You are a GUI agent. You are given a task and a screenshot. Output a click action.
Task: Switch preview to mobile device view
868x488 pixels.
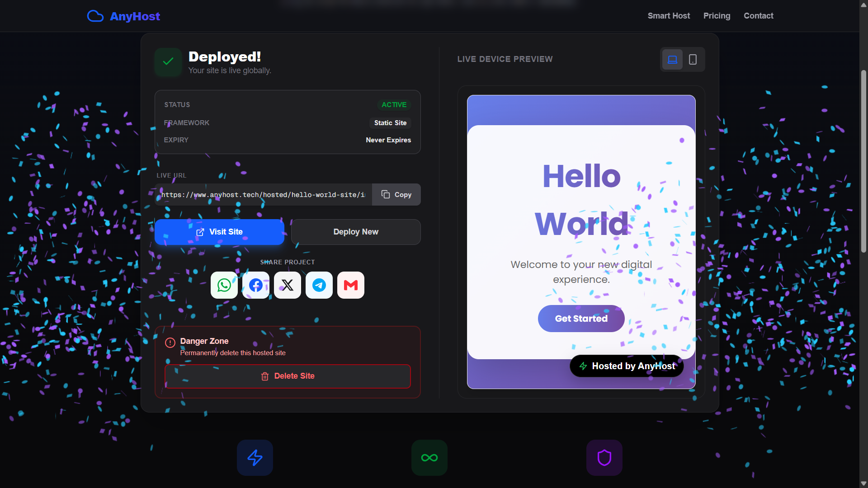pyautogui.click(x=693, y=59)
